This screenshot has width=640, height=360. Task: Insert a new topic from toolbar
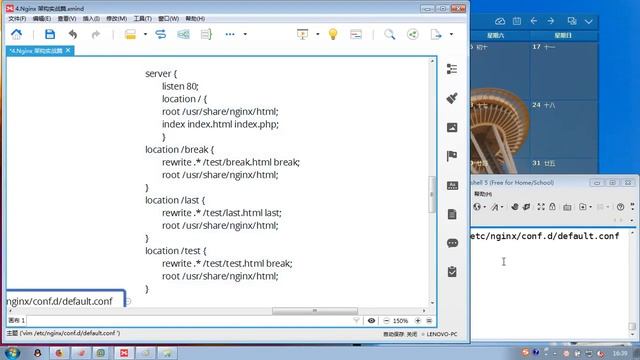tap(130, 34)
